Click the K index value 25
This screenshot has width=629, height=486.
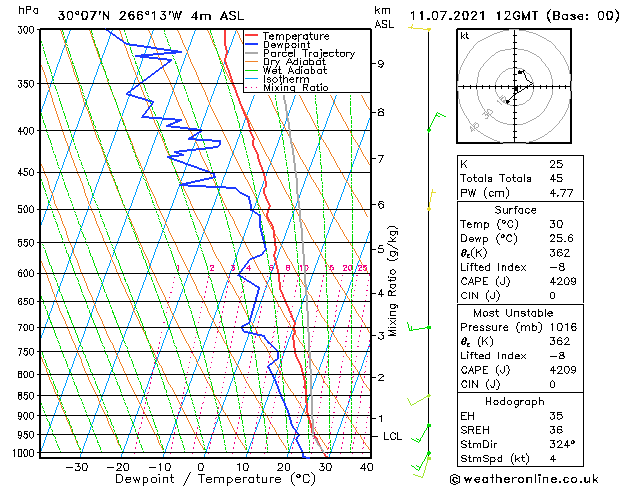556,164
